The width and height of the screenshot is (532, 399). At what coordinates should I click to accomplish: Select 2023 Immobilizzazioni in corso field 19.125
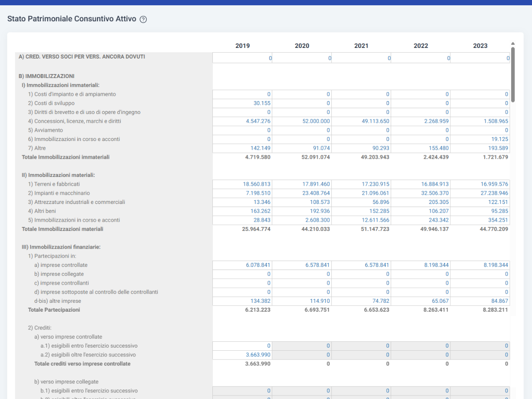(x=480, y=139)
